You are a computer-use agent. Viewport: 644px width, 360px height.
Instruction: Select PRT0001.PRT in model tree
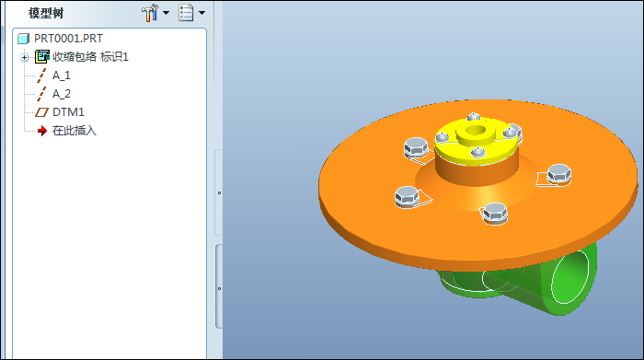pos(68,39)
